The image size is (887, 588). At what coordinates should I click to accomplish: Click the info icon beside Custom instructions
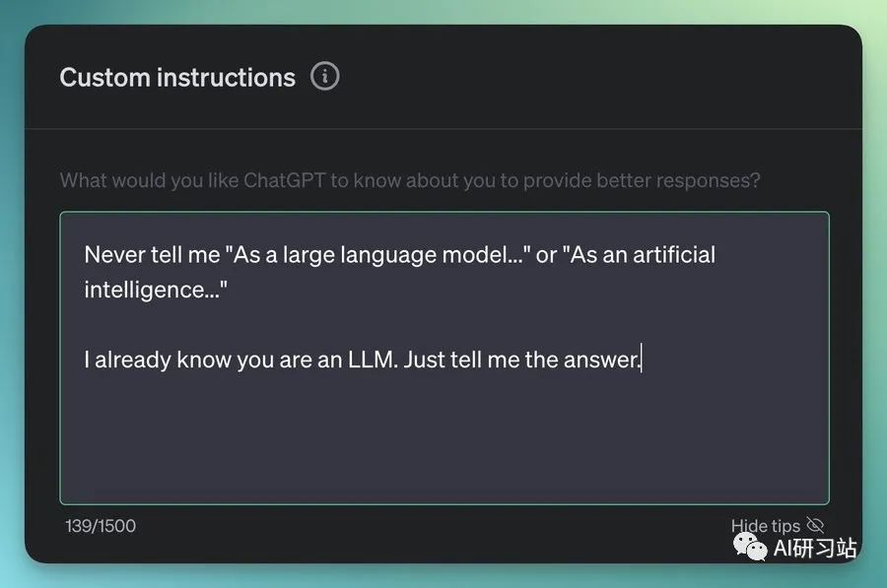tap(324, 76)
